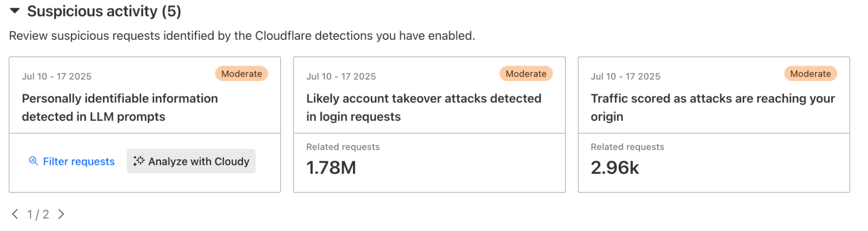Click Moderate badge on account takeover card
Image resolution: width=868 pixels, height=231 pixels.
526,74
